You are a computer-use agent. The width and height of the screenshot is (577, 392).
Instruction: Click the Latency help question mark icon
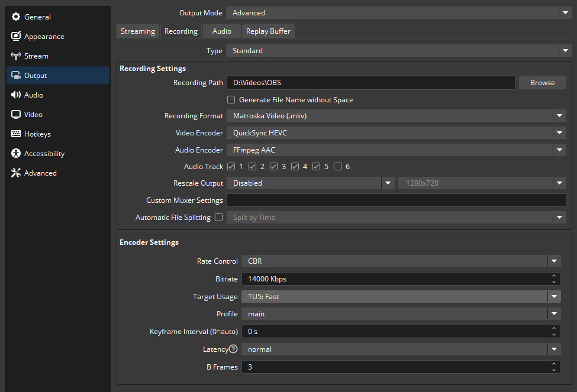coord(233,349)
